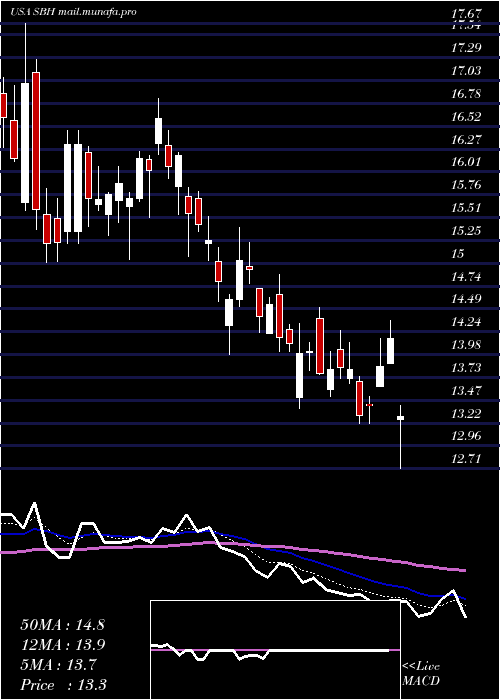This screenshot has width=500, height=700.
Task: Click the '12MA : 13.9' readout
Action: [x=62, y=645]
